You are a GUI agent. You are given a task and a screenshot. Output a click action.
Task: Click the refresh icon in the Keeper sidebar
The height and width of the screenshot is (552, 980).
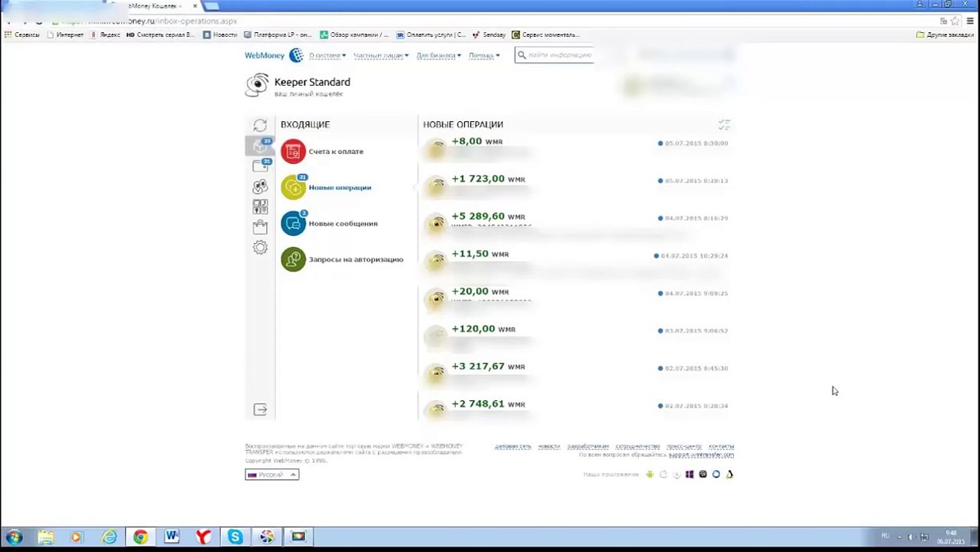tap(260, 125)
